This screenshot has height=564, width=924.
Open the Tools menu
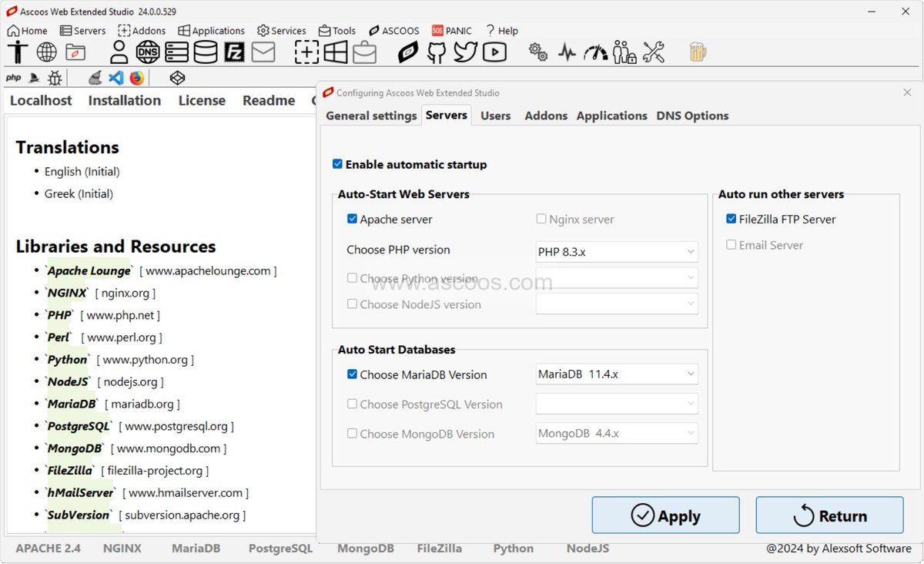(x=337, y=31)
